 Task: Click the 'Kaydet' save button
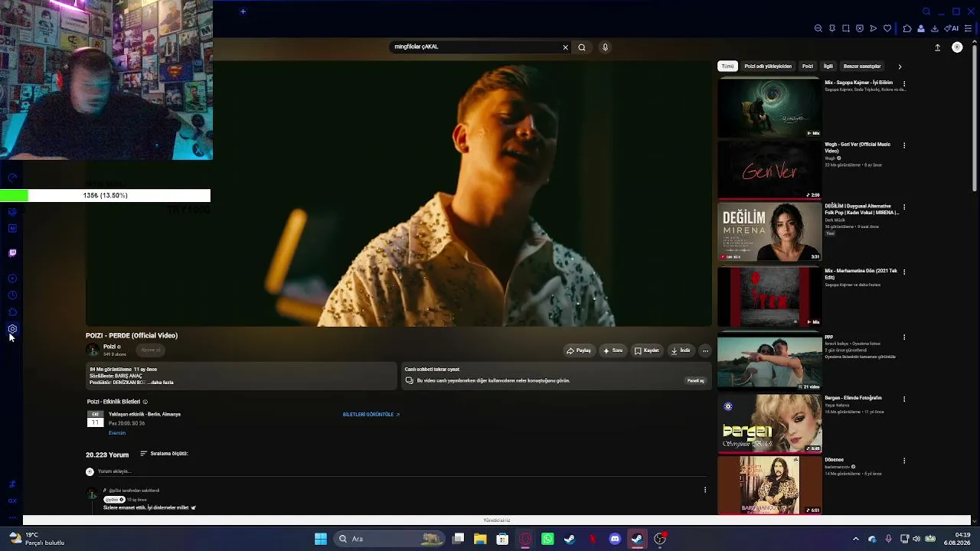pyautogui.click(x=647, y=350)
